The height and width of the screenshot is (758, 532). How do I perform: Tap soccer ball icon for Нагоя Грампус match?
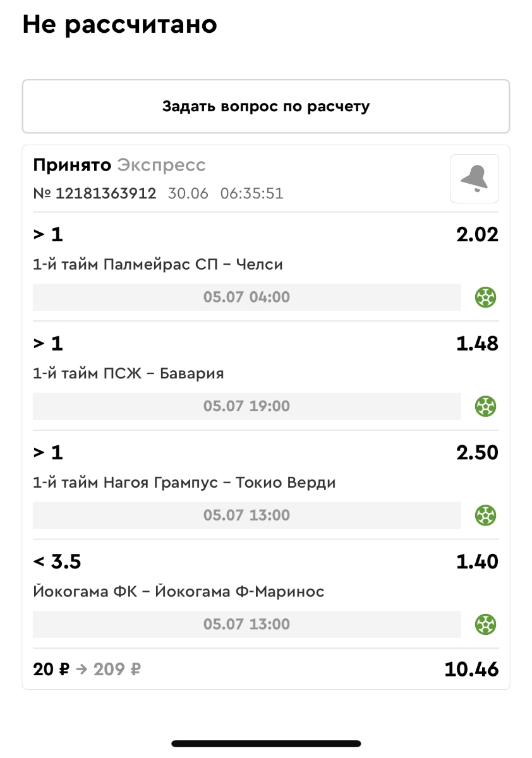click(x=485, y=515)
